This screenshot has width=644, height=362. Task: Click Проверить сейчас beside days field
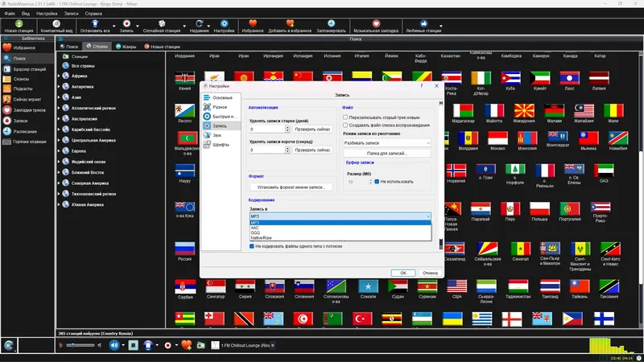(x=312, y=129)
